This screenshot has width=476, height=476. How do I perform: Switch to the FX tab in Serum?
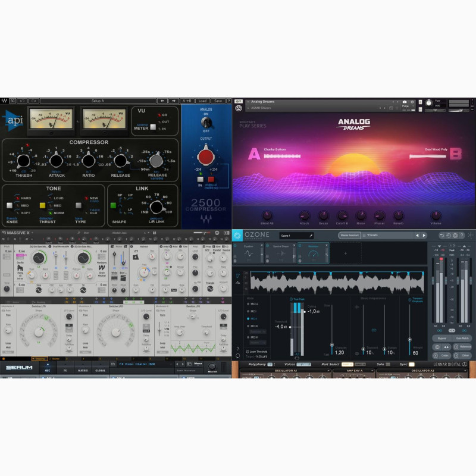click(x=65, y=367)
